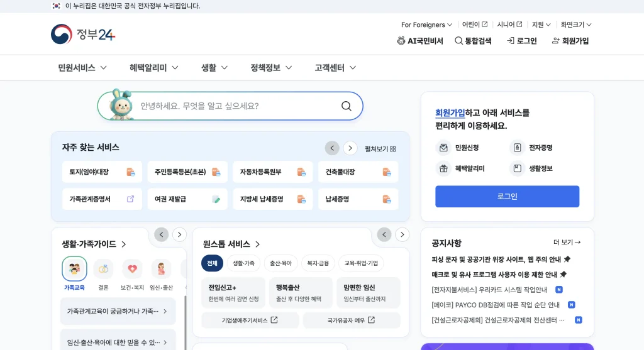Click the 회원가입 icon in header
The width and height of the screenshot is (644, 350).
pyautogui.click(x=556, y=41)
